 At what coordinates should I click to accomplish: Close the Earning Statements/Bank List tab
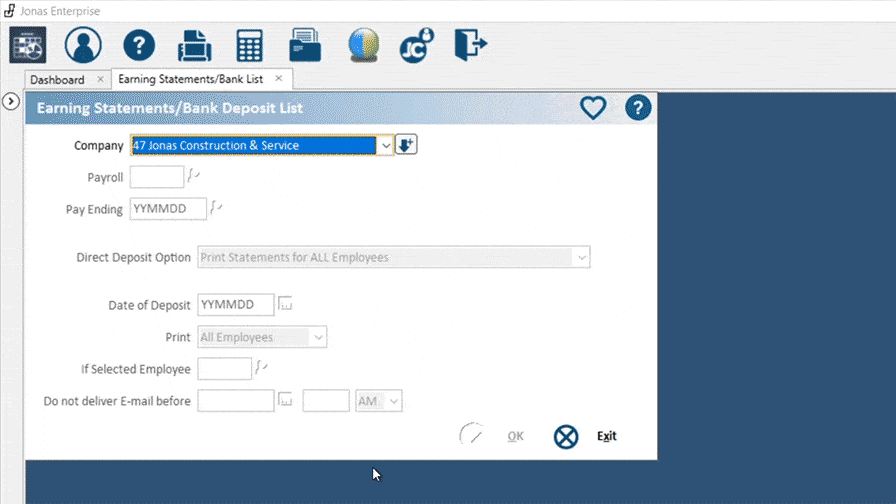click(x=278, y=78)
